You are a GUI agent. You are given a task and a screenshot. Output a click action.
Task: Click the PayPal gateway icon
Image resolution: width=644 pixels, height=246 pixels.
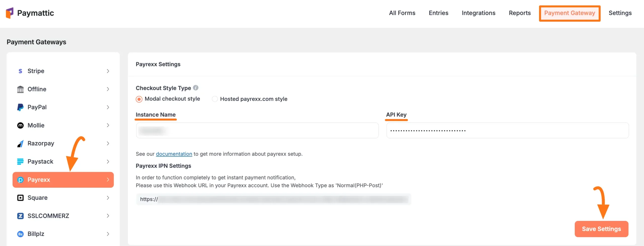20,107
